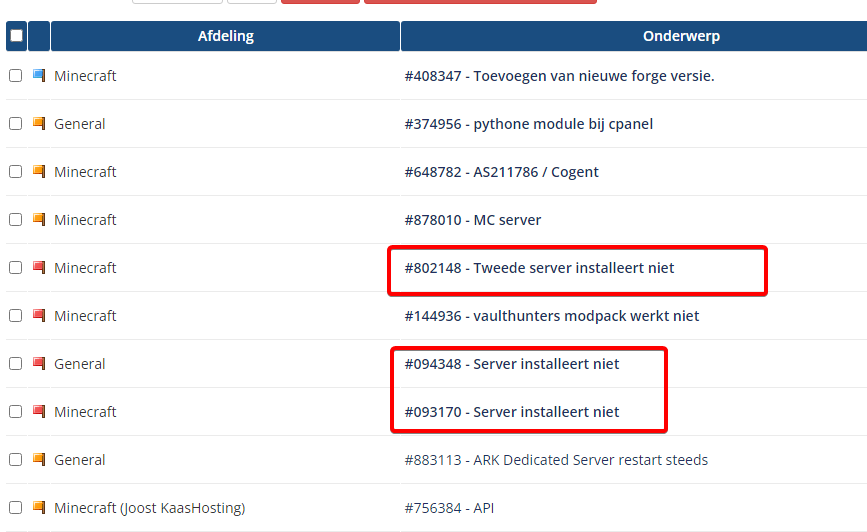Image resolution: width=867 pixels, height=532 pixels.
Task: Open ticket #883113 ARK Dedicated Server restart
Action: [555, 460]
